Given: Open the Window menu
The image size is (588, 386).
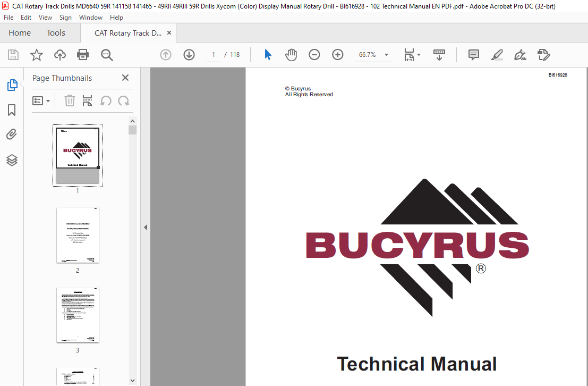Looking at the screenshot, I should pyautogui.click(x=91, y=17).
